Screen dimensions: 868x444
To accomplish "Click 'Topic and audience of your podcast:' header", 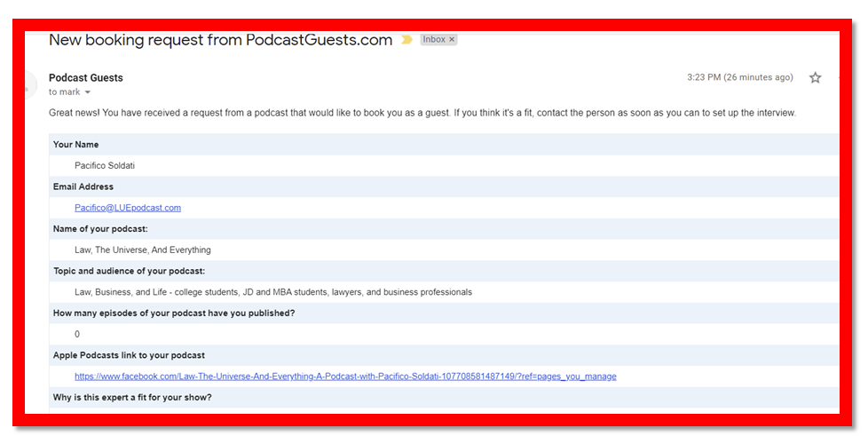I will (x=129, y=271).
